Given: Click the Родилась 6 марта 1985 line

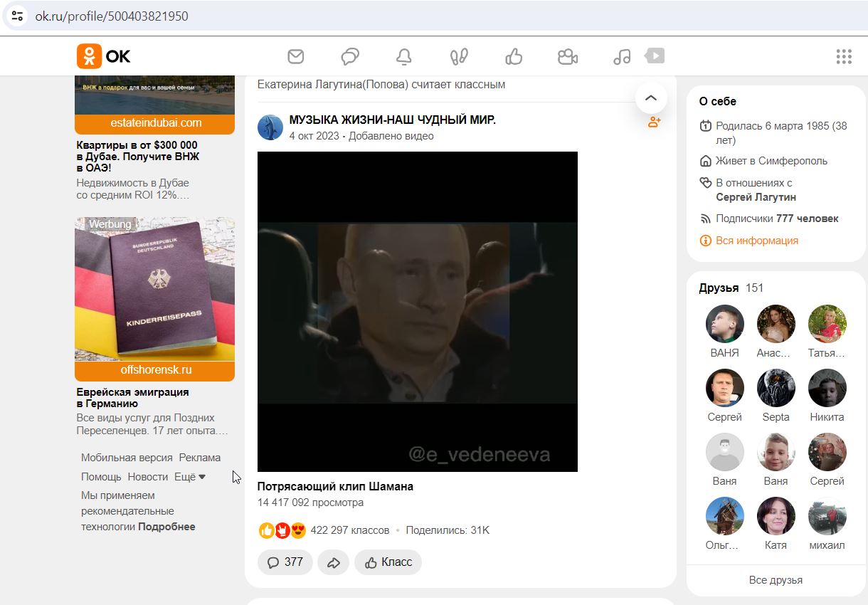Looking at the screenshot, I should tap(781, 133).
